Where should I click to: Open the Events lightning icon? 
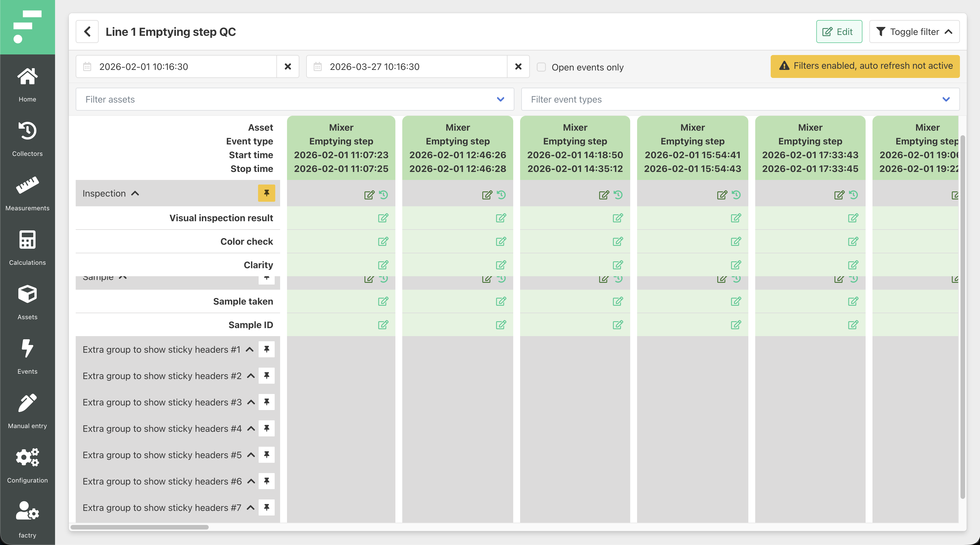[x=28, y=349]
